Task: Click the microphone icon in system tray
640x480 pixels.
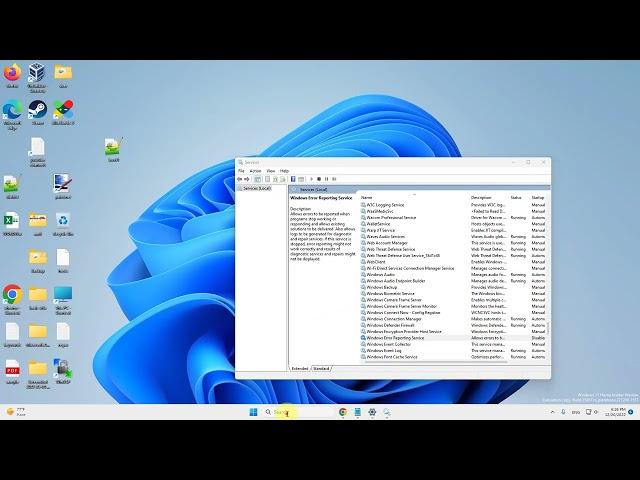Action: (x=563, y=412)
